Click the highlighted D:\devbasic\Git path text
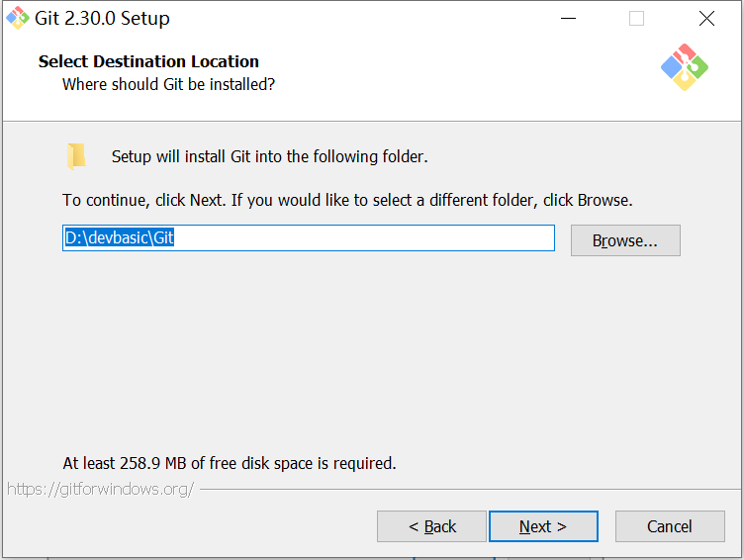This screenshot has height=560, width=744. tap(120, 238)
